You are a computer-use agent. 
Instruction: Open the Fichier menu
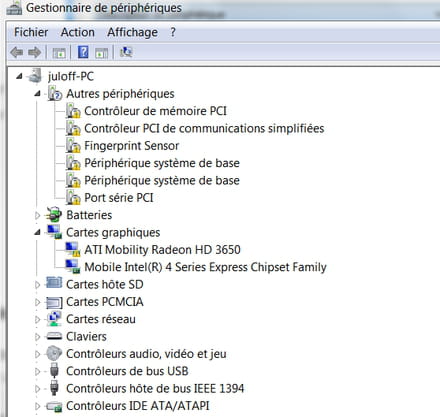(31, 32)
